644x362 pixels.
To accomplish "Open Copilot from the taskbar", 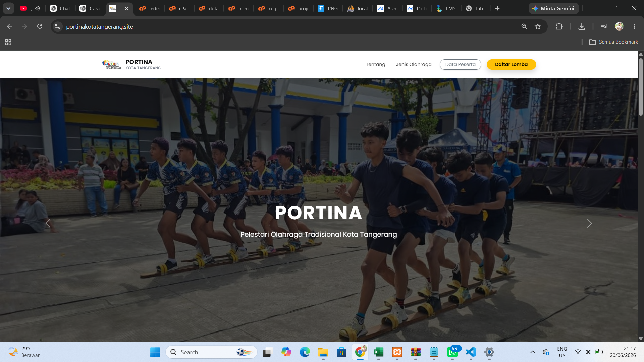I will (x=286, y=352).
